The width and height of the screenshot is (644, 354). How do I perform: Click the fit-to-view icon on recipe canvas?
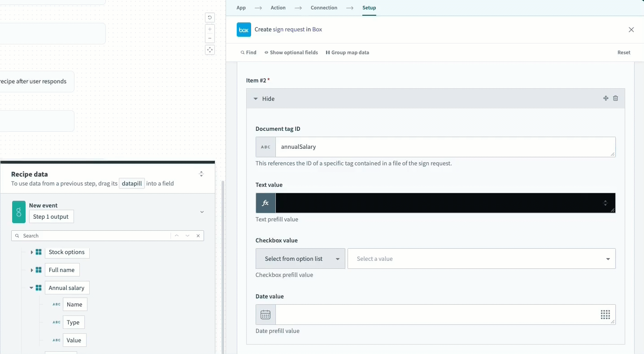(x=209, y=50)
